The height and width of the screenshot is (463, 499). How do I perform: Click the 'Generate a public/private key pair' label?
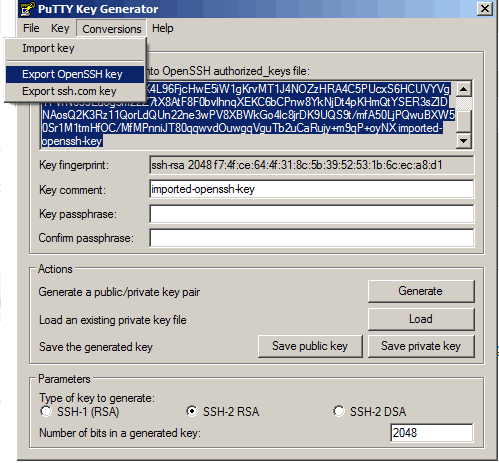click(x=119, y=292)
